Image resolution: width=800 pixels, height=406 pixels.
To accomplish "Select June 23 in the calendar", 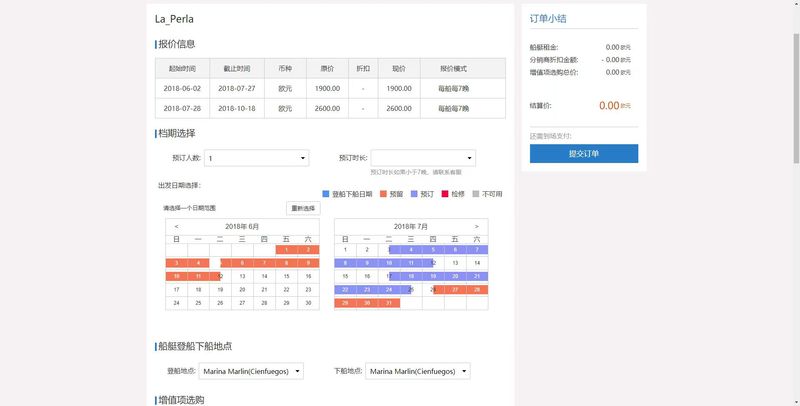I will pyautogui.click(x=308, y=290).
